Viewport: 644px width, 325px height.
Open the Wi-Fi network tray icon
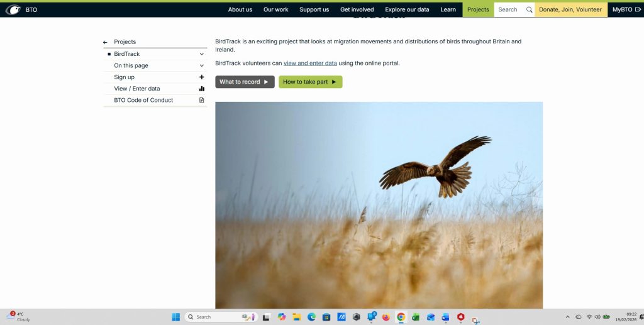589,317
